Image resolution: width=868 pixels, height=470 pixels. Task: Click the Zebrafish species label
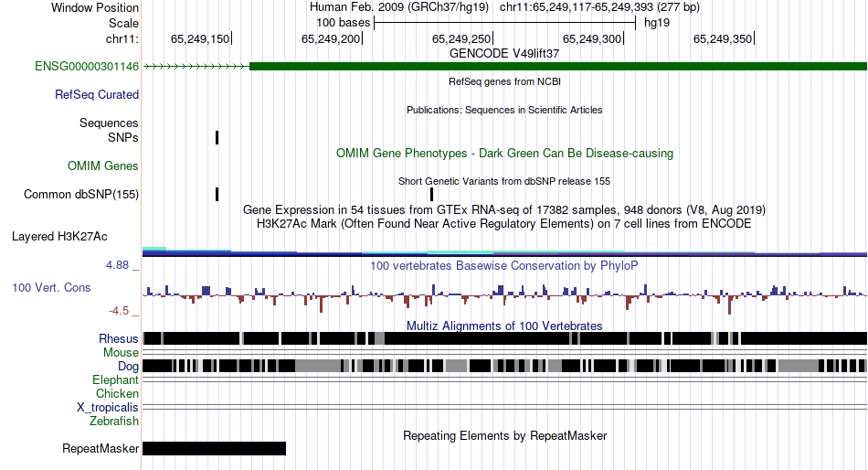click(x=114, y=422)
